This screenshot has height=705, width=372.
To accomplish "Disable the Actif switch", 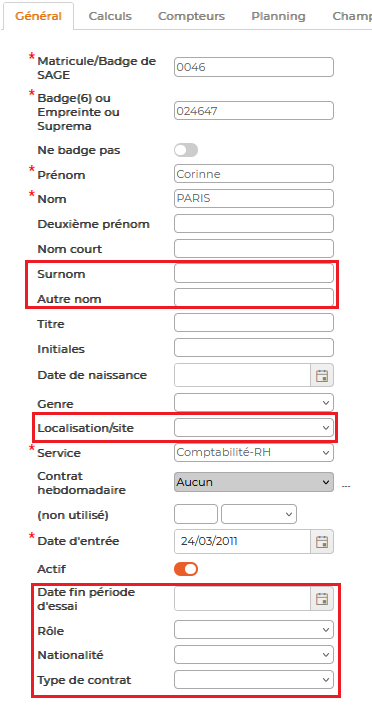I will [186, 569].
